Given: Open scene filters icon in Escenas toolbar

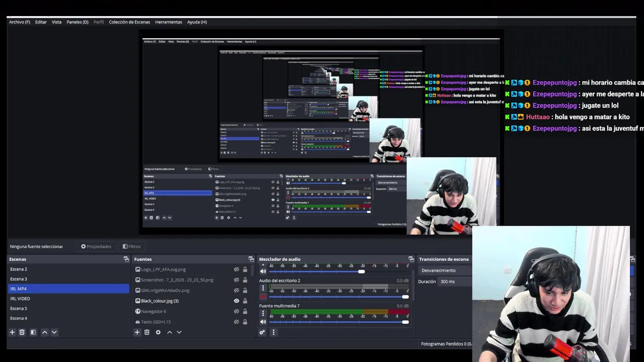Looking at the screenshot, I should (x=33, y=332).
